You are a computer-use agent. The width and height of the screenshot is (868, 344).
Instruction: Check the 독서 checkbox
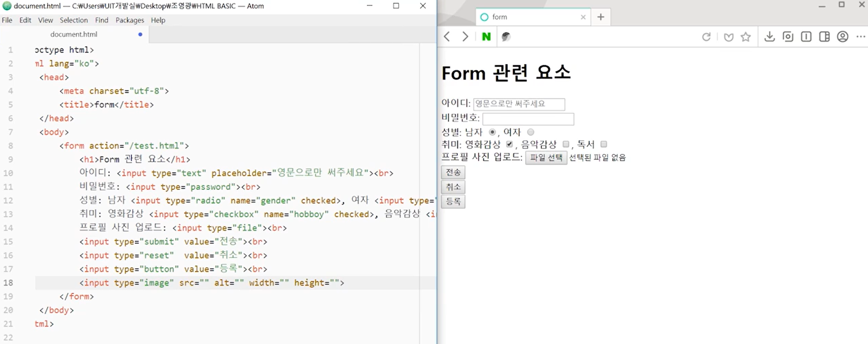604,144
